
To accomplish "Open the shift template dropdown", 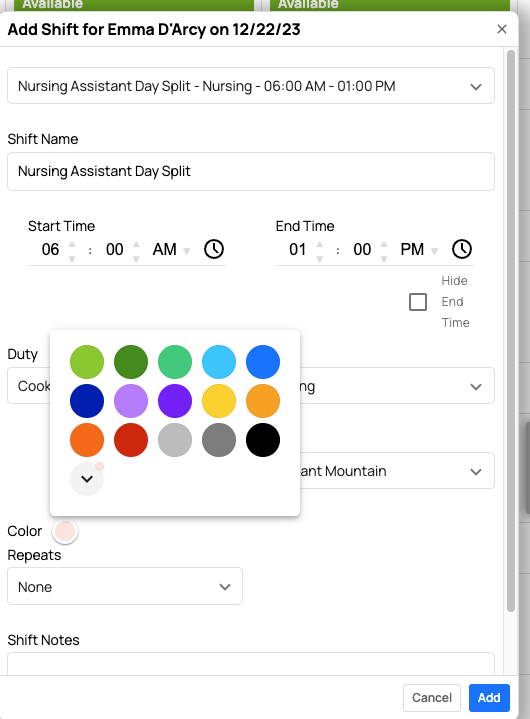I will point(251,86).
